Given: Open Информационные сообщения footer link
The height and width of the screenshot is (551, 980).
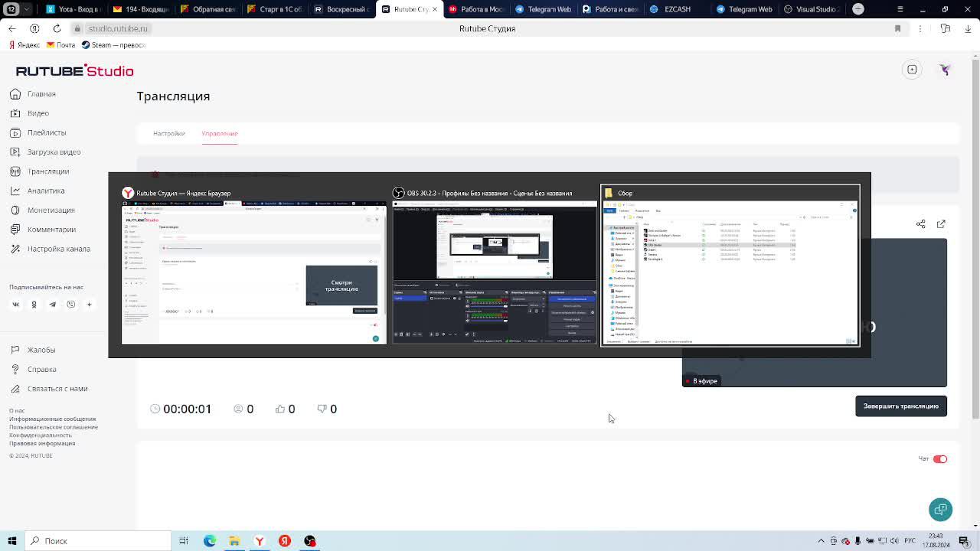Looking at the screenshot, I should tap(53, 419).
